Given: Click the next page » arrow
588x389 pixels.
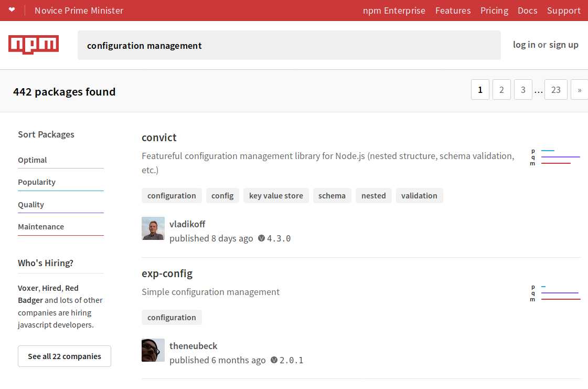Looking at the screenshot, I should (580, 89).
